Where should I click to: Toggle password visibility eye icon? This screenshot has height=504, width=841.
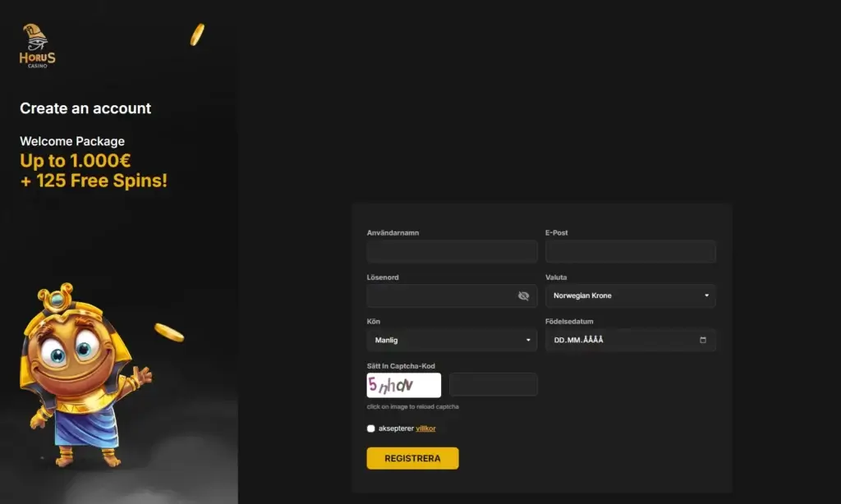(523, 296)
